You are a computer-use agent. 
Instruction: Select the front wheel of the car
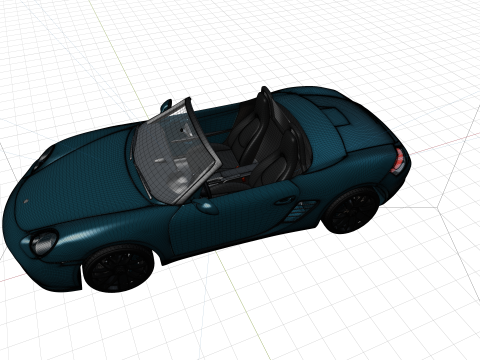point(118,269)
